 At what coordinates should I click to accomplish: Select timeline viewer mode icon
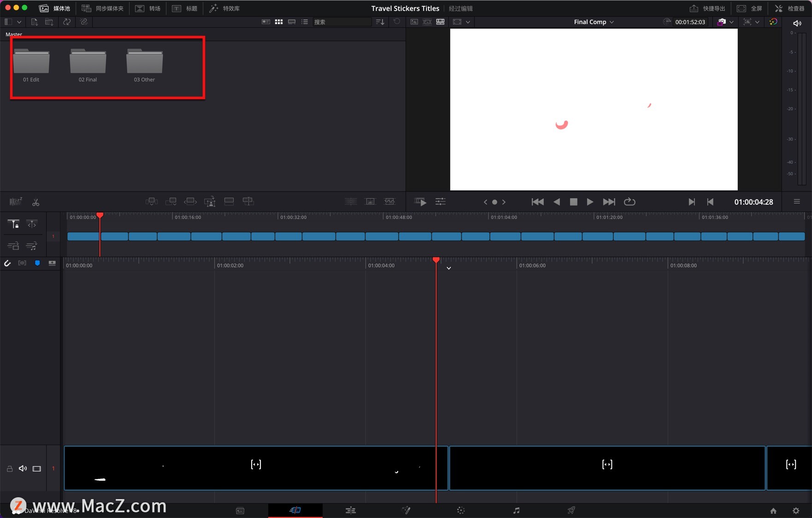(x=440, y=22)
